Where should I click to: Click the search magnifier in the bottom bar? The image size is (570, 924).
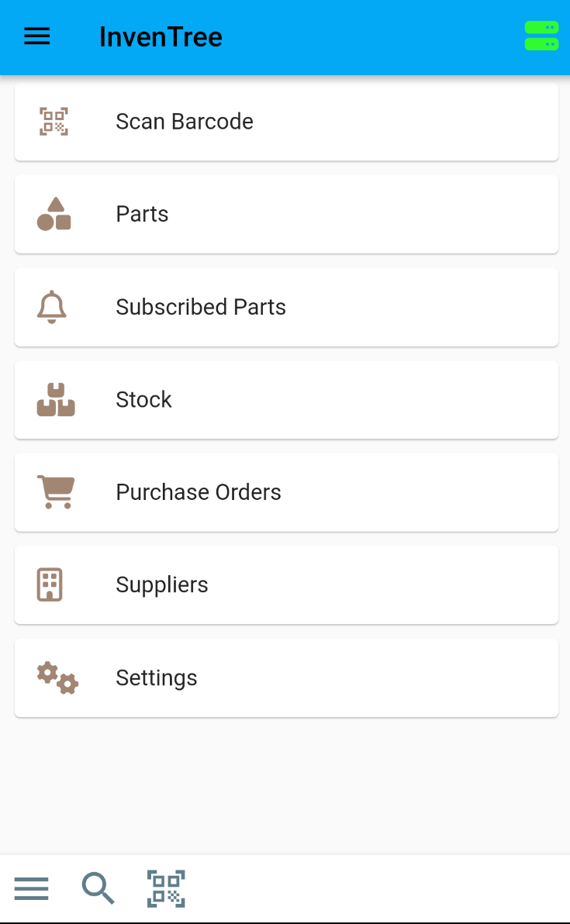[x=98, y=888]
